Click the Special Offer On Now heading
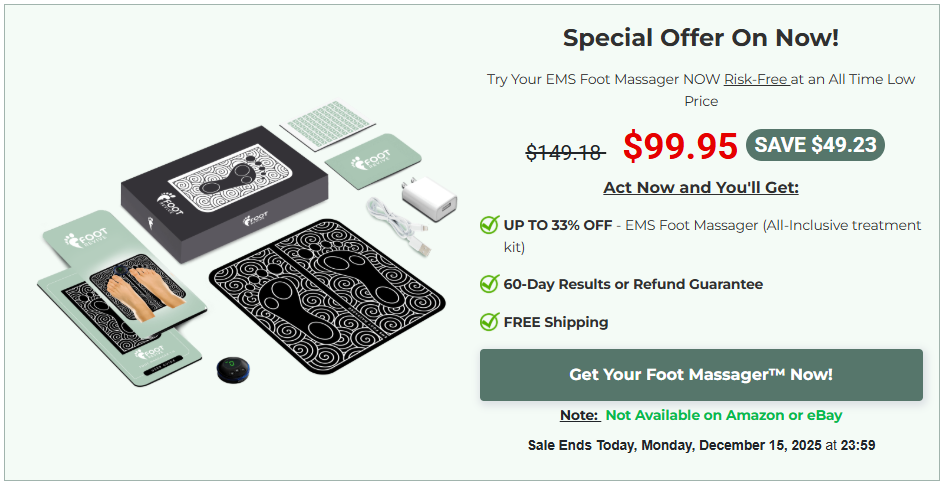Viewport: 947px width, 488px height. [x=701, y=38]
